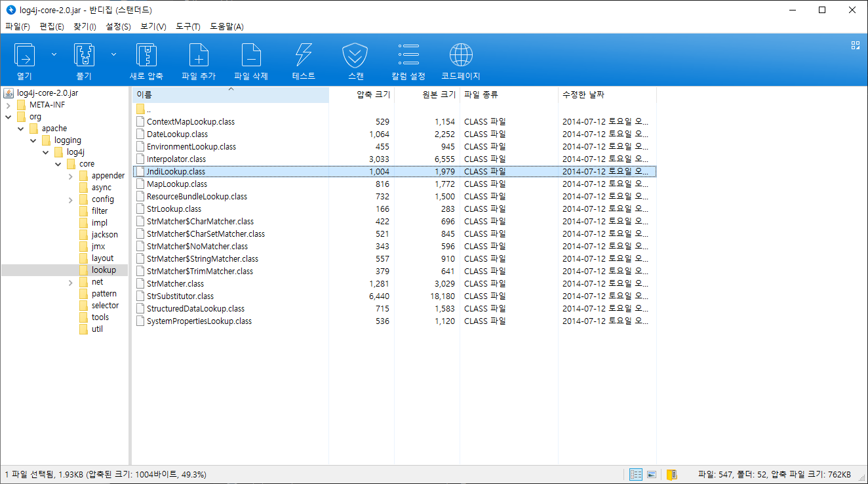
Task: Select the selector folder in tree
Action: point(105,306)
